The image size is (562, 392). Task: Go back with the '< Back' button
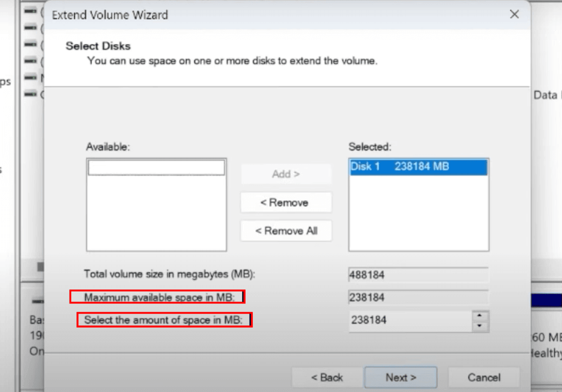(327, 378)
